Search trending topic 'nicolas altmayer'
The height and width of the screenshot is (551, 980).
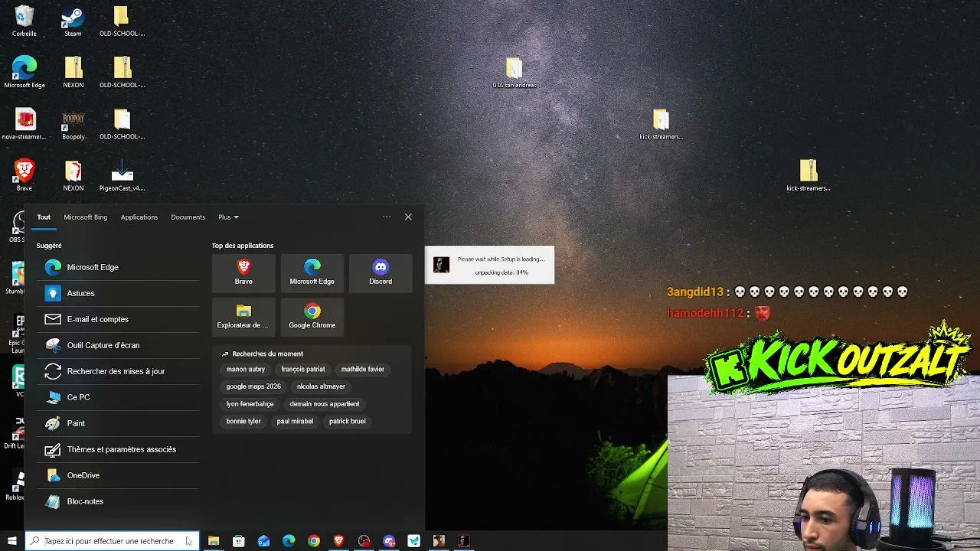pos(321,386)
